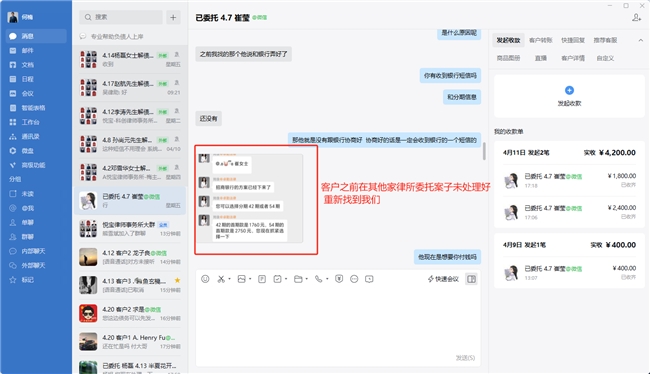Switch to the 直播 tab
The image size is (650, 374).
[x=541, y=58]
